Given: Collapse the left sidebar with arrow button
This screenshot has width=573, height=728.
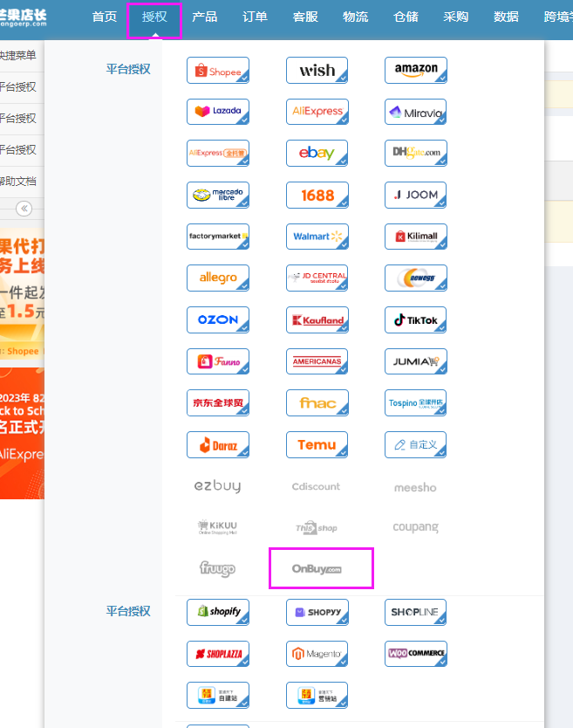Looking at the screenshot, I should (x=24, y=209).
